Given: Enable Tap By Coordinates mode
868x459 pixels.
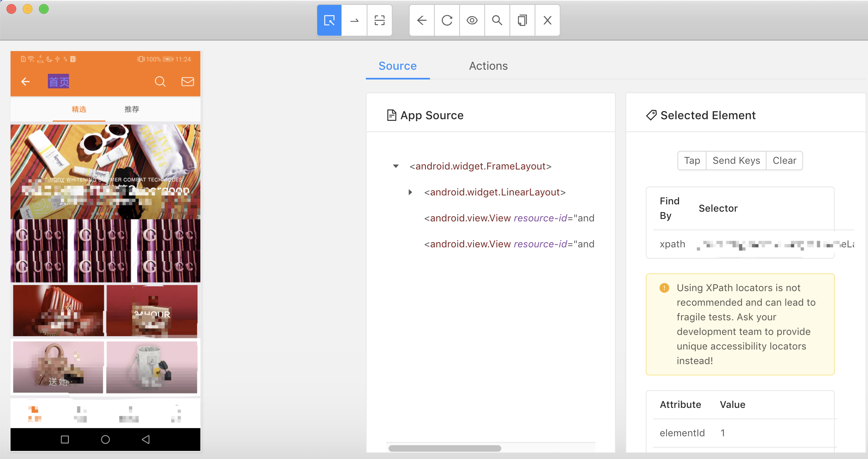Looking at the screenshot, I should [380, 20].
